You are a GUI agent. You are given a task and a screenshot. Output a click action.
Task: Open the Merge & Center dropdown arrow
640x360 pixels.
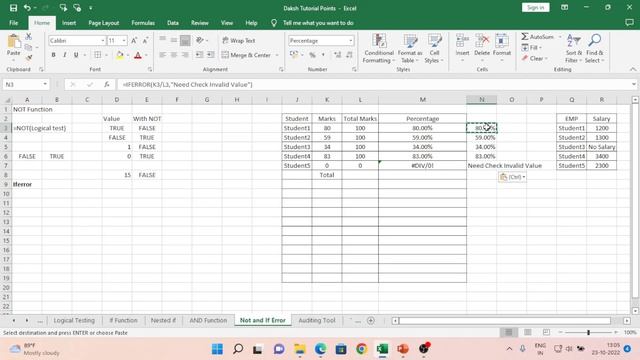[277, 55]
